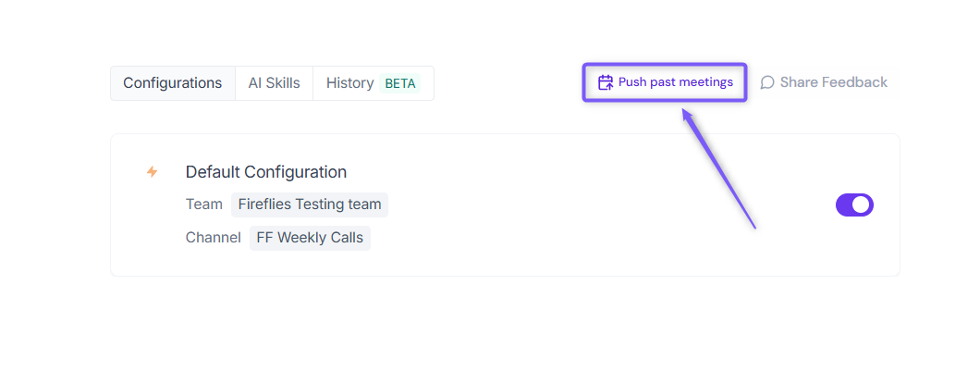Click the calendar icon beside Push past meetings
The width and height of the screenshot is (980, 384).
tap(605, 82)
